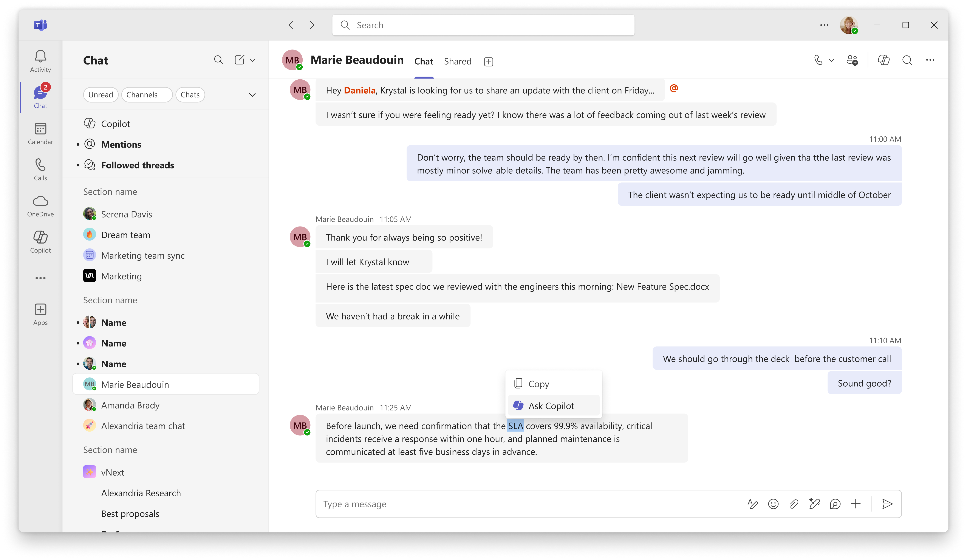
Task: Open the Dream team chat
Action: [x=166, y=235]
